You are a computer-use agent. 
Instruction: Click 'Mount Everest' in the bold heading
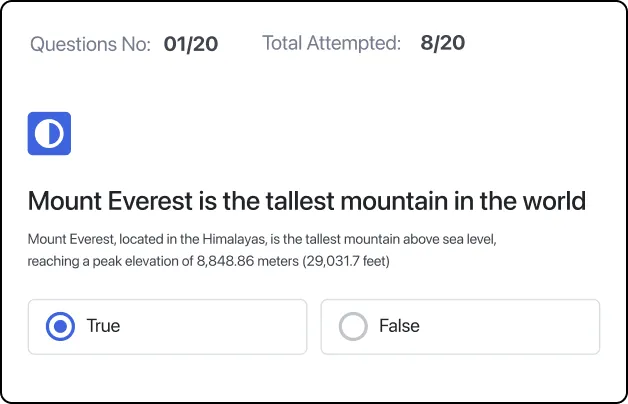(110, 201)
